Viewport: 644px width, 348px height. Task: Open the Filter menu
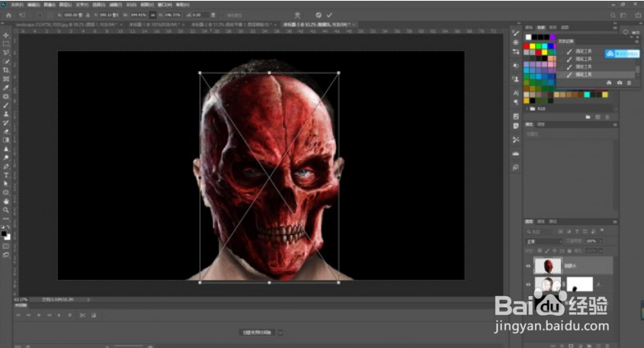pos(115,5)
